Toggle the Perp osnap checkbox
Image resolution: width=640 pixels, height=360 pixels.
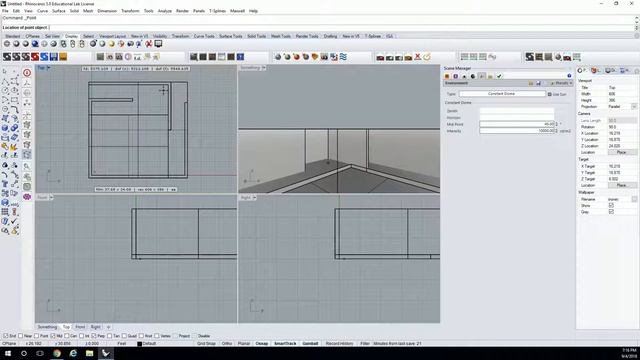[x=94, y=336]
